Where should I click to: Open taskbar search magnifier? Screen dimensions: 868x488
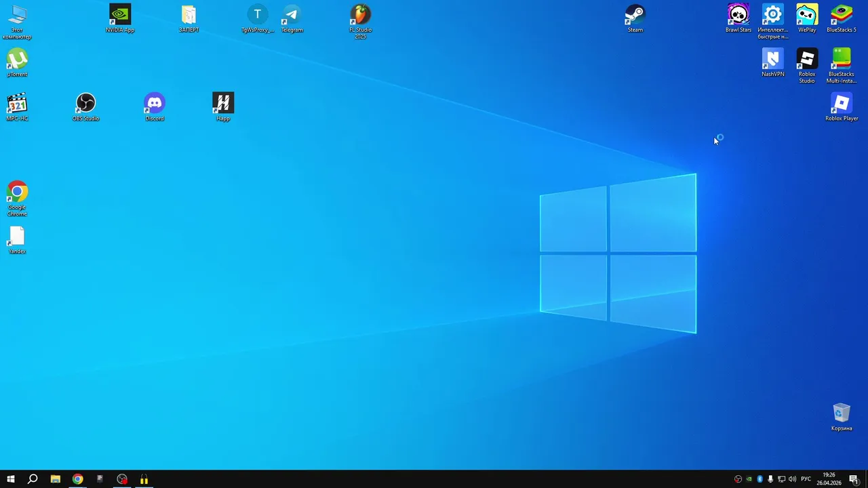tap(33, 479)
